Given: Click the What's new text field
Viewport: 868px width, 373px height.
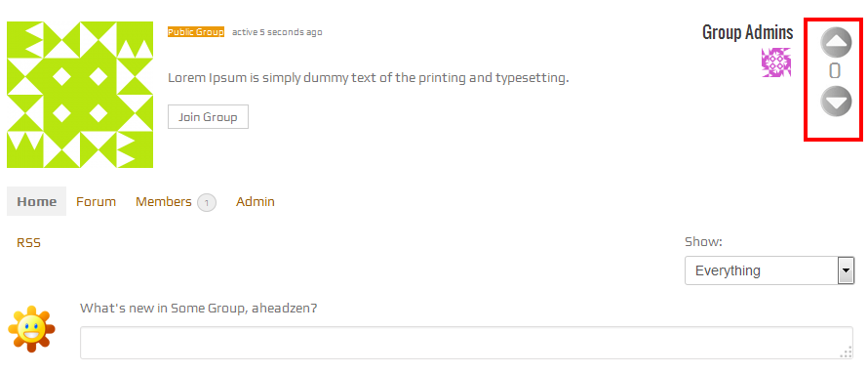Looking at the screenshot, I should [466, 343].
